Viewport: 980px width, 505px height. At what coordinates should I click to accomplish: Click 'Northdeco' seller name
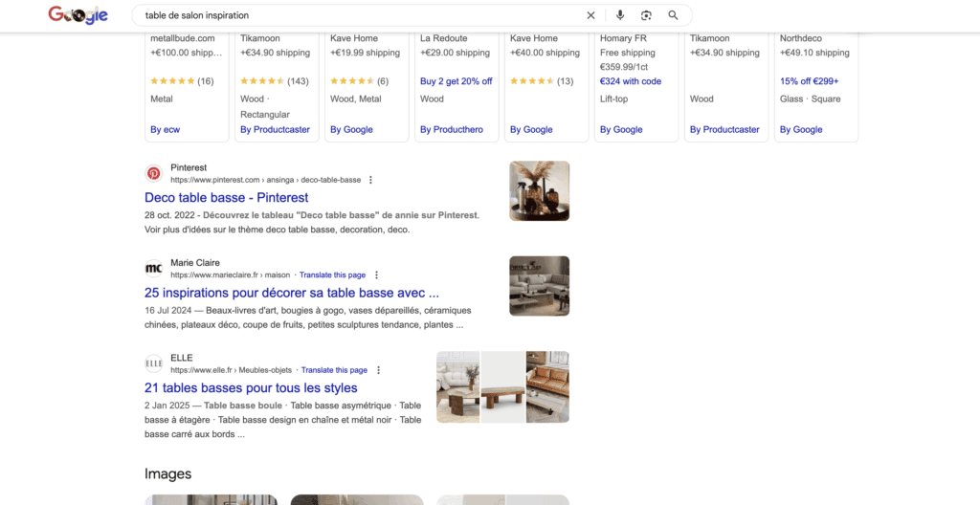click(801, 38)
